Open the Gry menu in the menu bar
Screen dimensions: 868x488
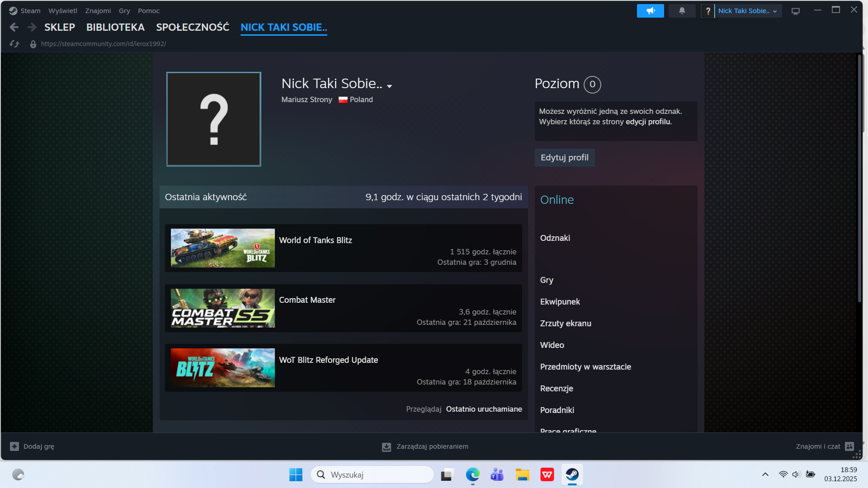click(124, 11)
